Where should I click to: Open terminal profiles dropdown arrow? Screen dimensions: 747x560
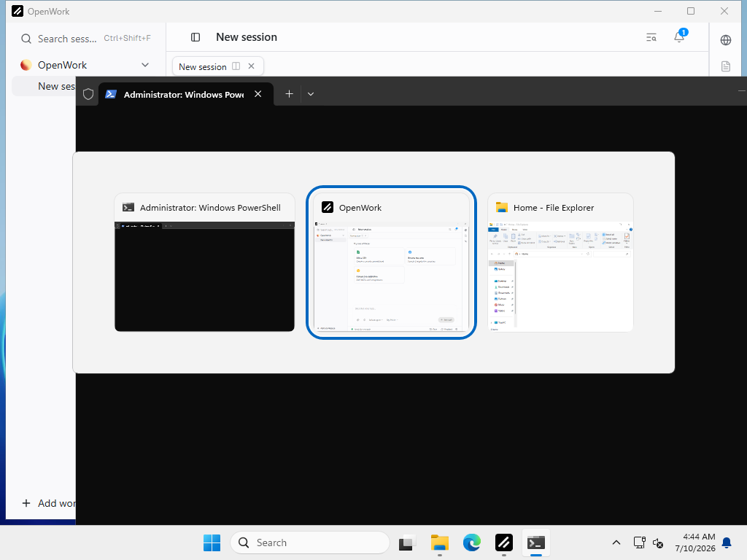click(311, 94)
